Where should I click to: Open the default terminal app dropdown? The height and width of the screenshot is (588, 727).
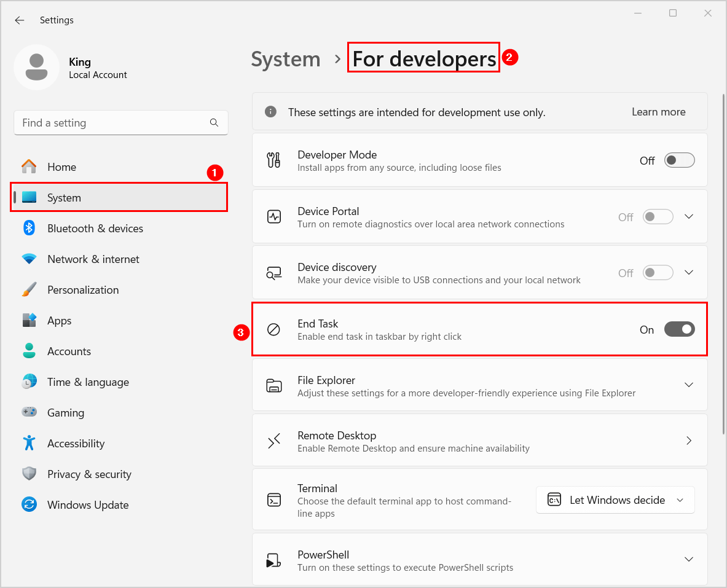coord(615,500)
